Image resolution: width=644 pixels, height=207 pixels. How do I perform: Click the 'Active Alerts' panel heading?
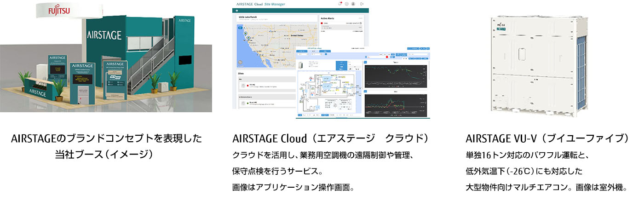click(x=328, y=18)
